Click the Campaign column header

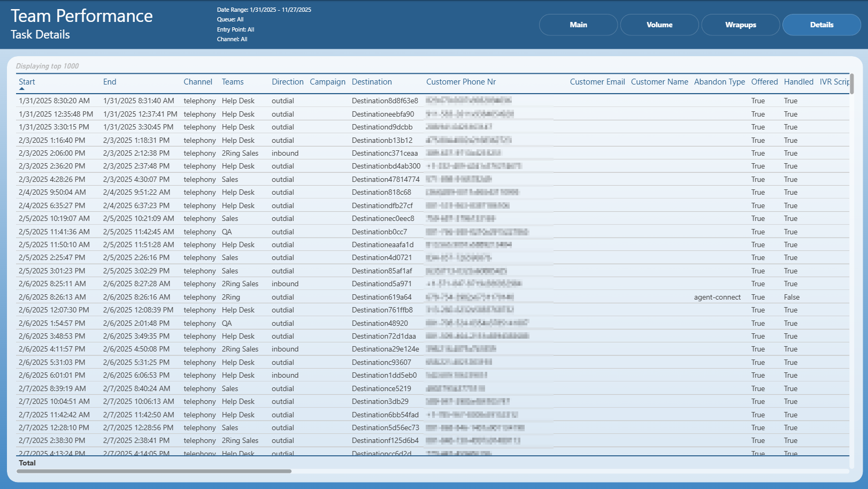[328, 82]
